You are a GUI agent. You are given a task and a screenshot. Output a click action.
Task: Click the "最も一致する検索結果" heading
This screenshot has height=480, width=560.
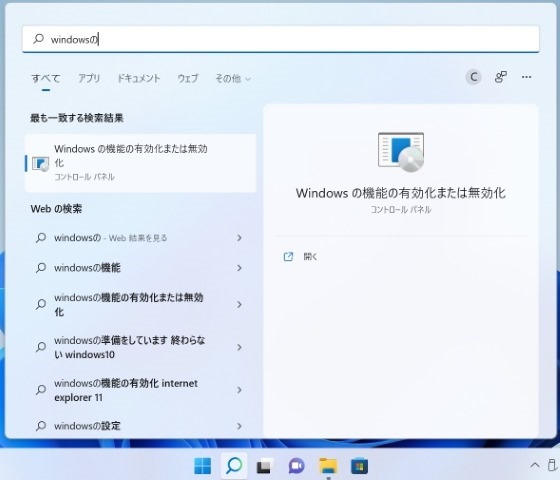[x=77, y=118]
